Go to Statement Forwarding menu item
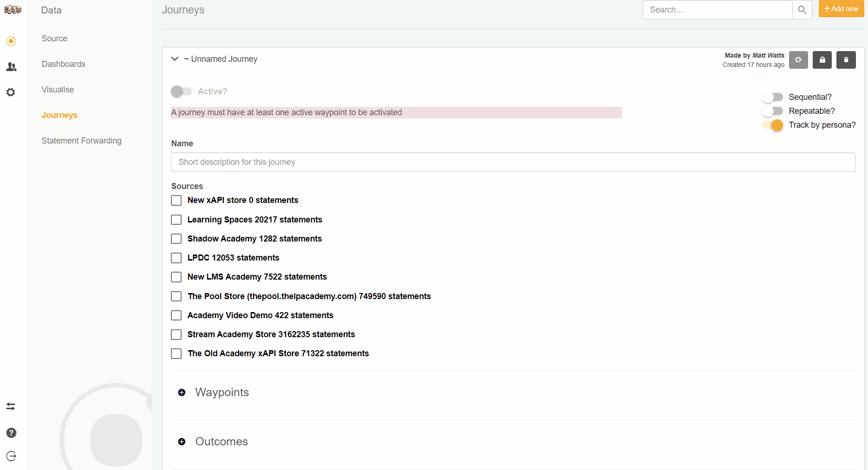Image resolution: width=868 pixels, height=470 pixels. coord(81,141)
